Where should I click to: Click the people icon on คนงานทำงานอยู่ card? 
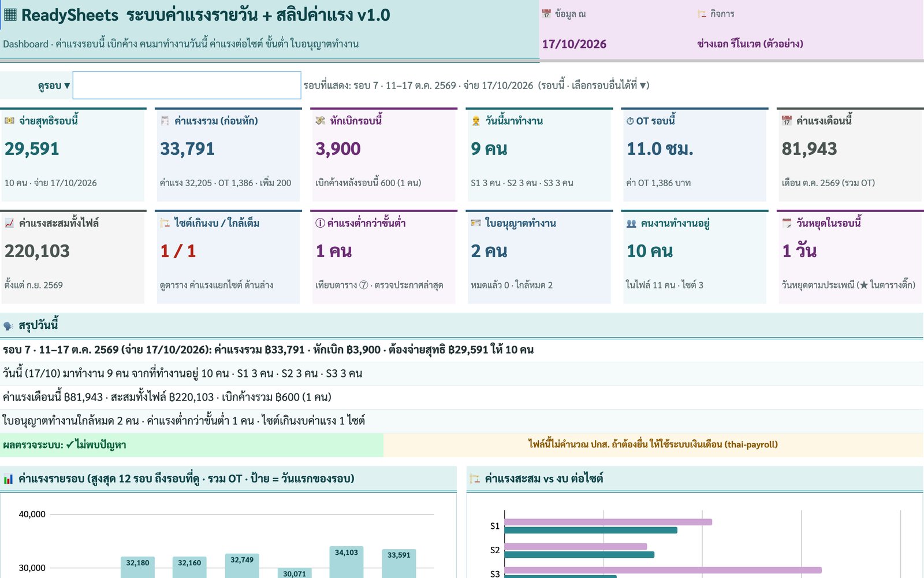[x=631, y=223]
